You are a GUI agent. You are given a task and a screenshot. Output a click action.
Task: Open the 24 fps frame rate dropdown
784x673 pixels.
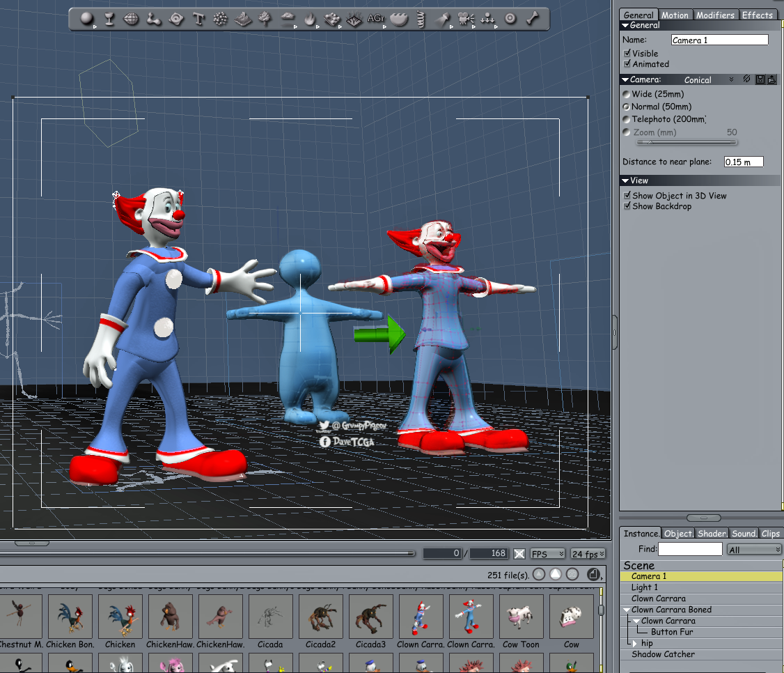pyautogui.click(x=588, y=554)
